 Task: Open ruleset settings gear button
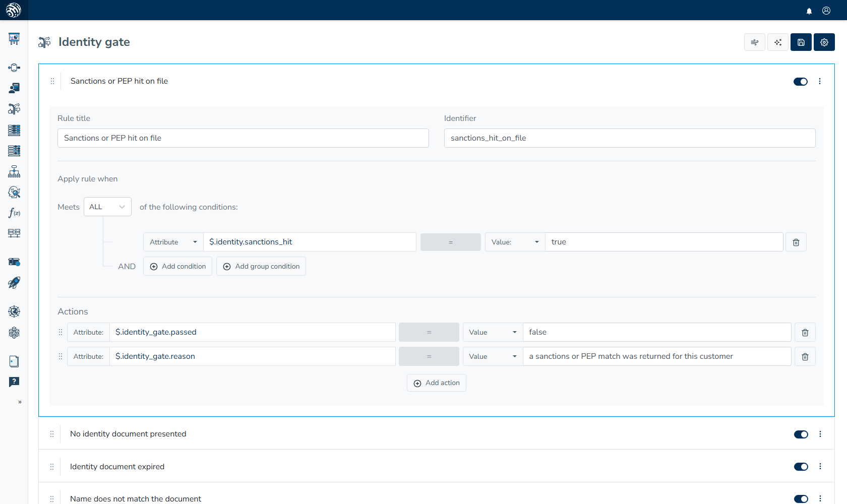point(824,42)
